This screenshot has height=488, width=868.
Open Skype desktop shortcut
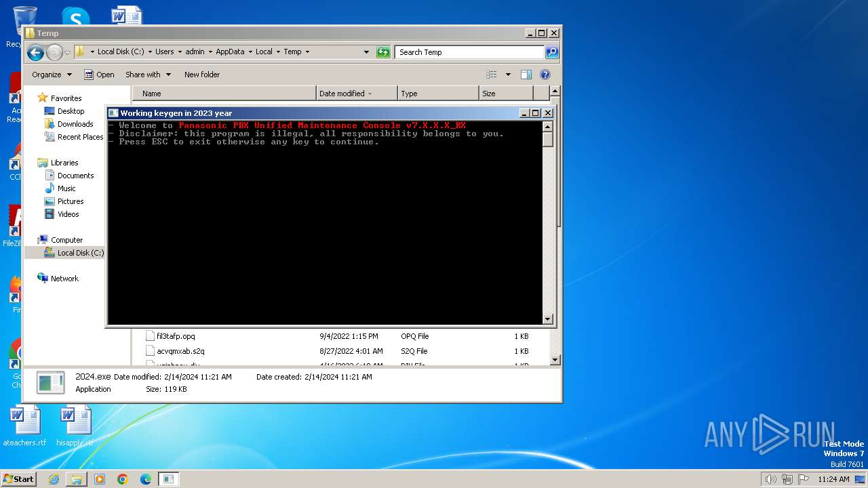(75, 17)
